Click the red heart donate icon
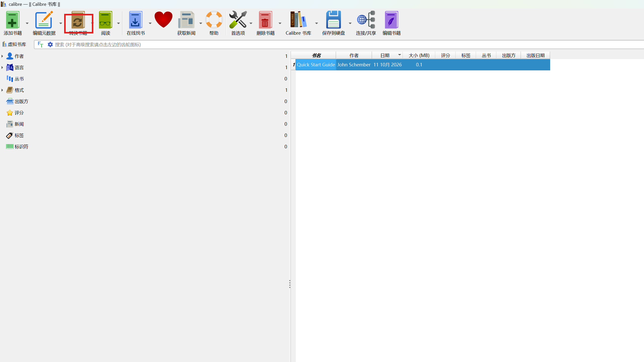The height and width of the screenshot is (362, 644). click(164, 20)
